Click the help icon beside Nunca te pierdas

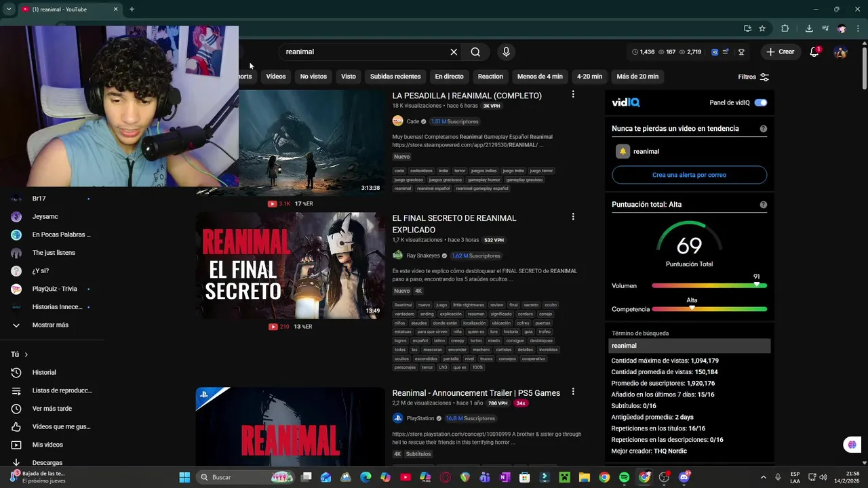tap(764, 129)
